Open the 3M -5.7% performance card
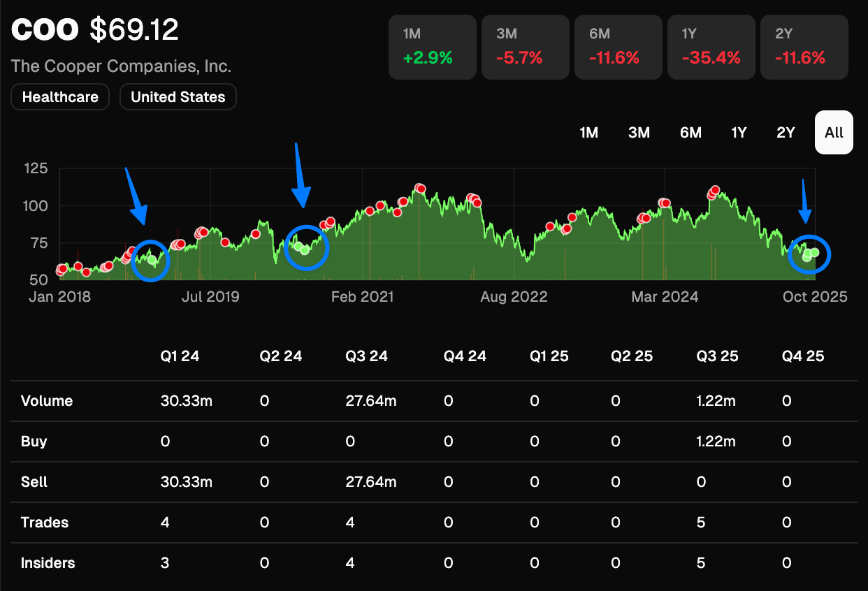Screen dimensions: 868x591 (525, 47)
